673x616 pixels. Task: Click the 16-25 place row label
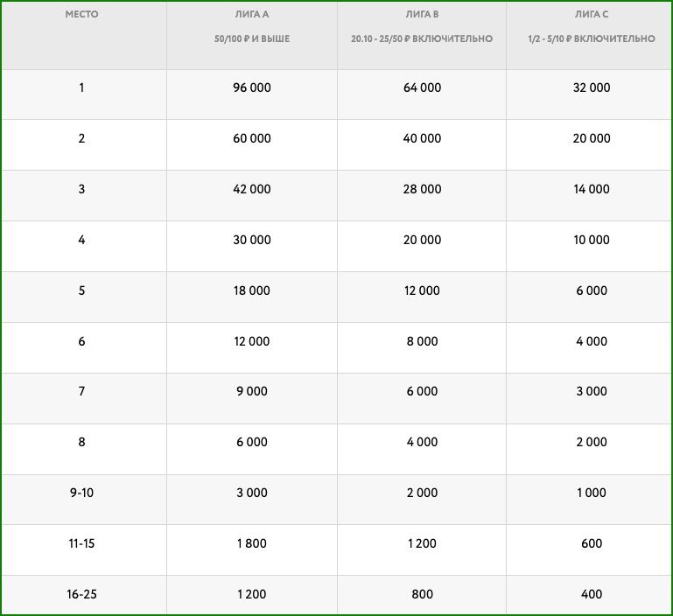(81, 594)
